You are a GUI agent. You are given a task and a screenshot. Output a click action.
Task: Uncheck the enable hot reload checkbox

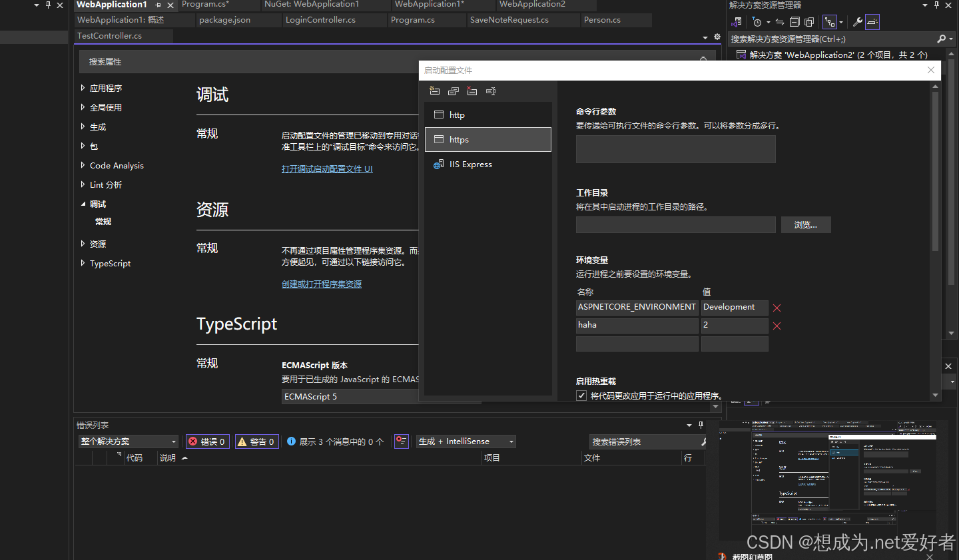581,395
